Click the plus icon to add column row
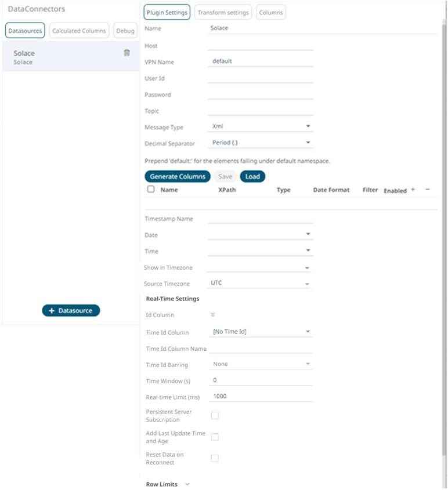 (413, 190)
